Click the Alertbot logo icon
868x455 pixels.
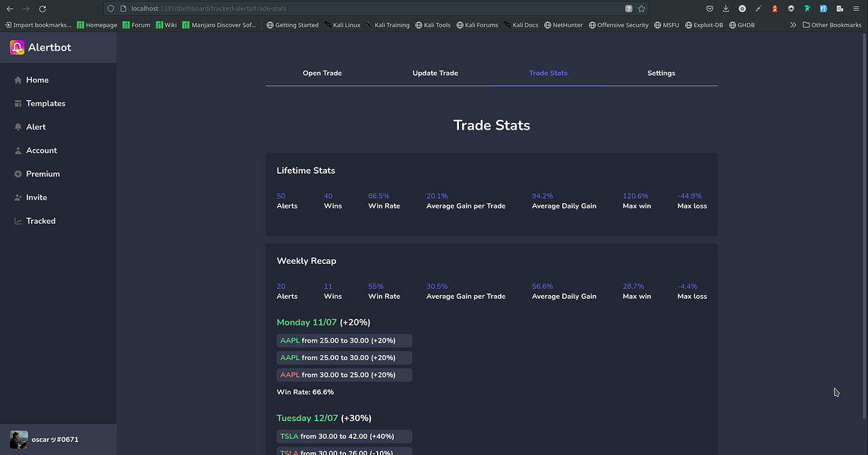point(17,48)
